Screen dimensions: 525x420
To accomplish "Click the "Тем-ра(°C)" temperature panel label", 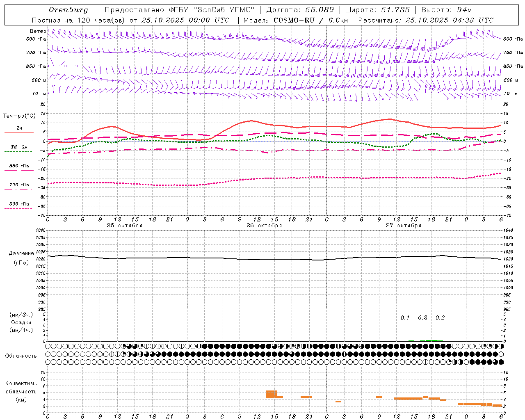I will tap(19, 116).
